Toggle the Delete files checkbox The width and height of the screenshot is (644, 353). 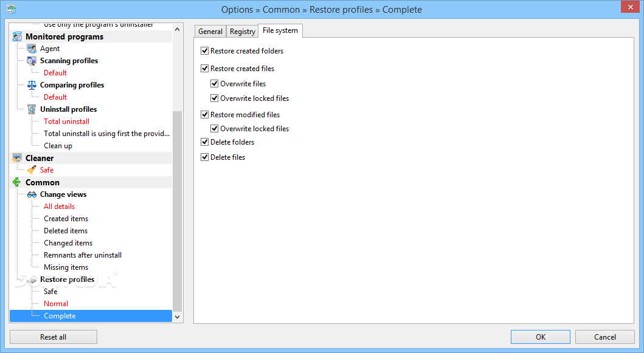click(204, 157)
